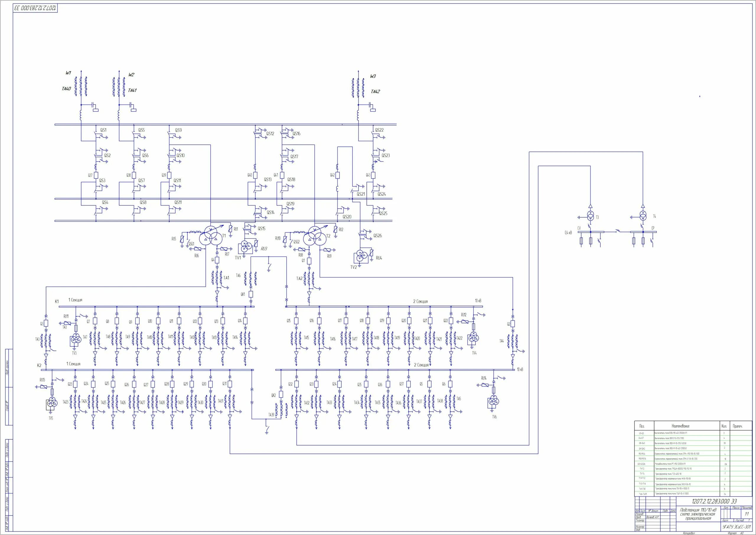Click the УГАТУ ЭСиСС-301 organization cell
The height and width of the screenshot is (535, 756).
(x=736, y=527)
